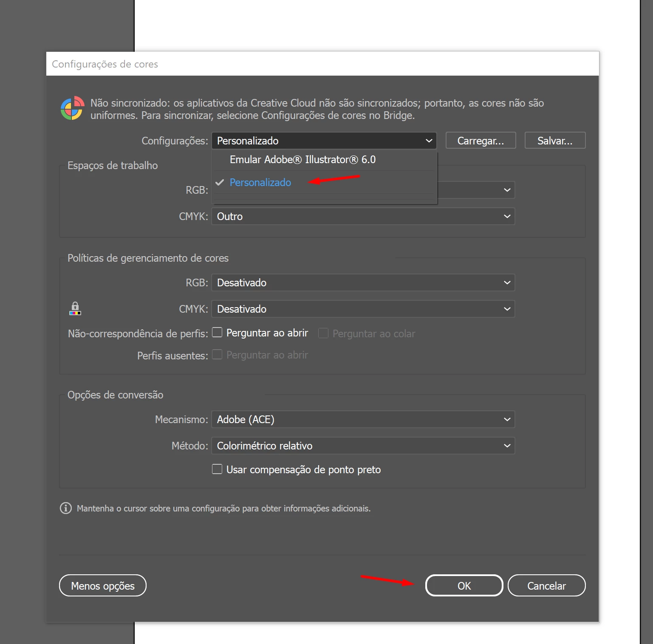
Task: Click the Políticas de gerenciamento de cores heading
Action: point(148,258)
